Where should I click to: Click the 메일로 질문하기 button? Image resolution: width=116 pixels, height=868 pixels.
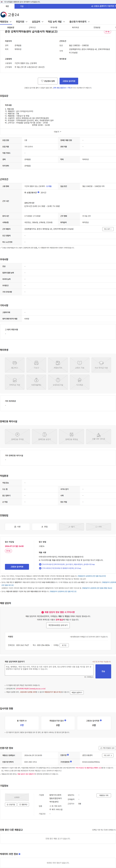[x=77, y=692]
